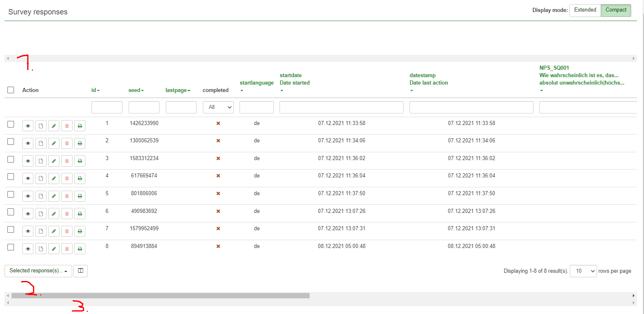Image resolution: width=644 pixels, height=314 pixels.
Task: Expand the Selected response(s) menu
Action: 38,271
